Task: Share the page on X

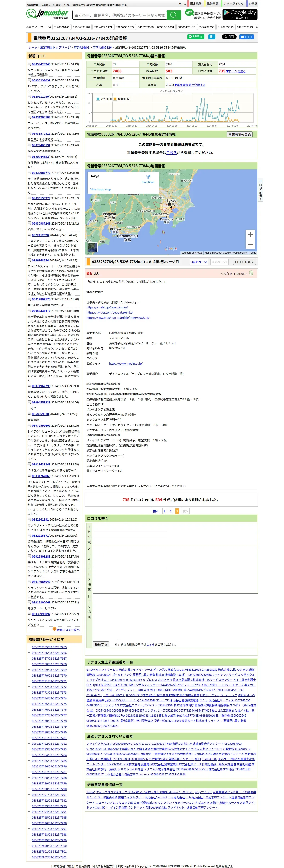Action: 229,37
